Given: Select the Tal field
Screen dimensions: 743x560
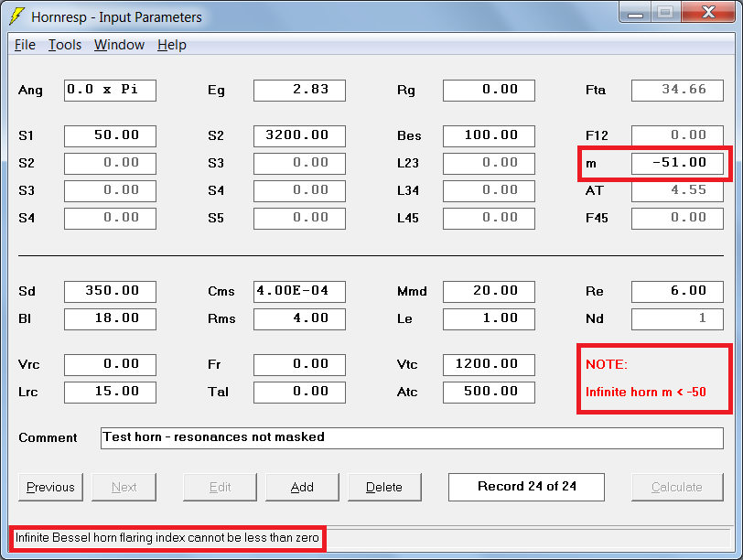Looking at the screenshot, I should (x=299, y=393).
